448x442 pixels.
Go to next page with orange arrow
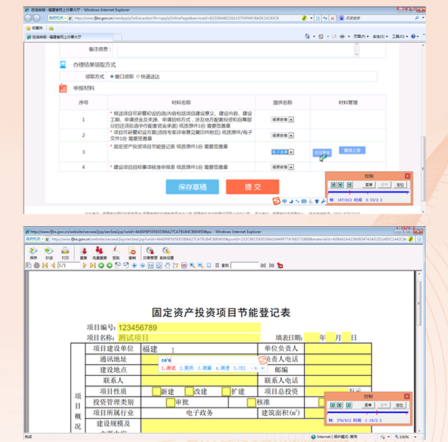(85, 265)
